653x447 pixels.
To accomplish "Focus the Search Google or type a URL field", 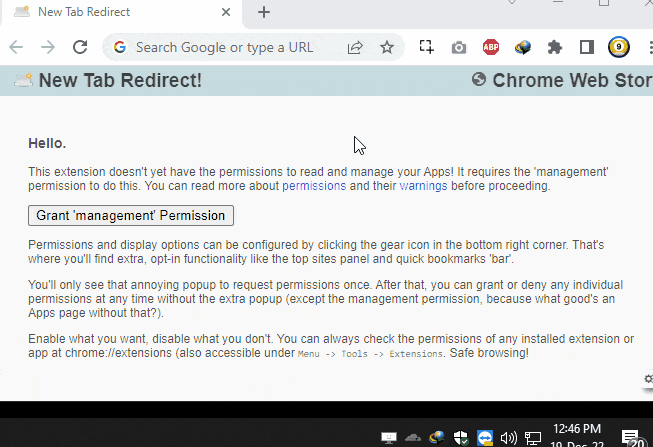I will click(224, 47).
